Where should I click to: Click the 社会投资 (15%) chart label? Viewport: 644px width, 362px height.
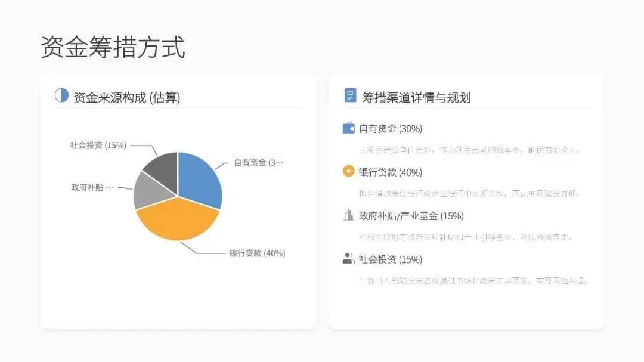coord(98,146)
